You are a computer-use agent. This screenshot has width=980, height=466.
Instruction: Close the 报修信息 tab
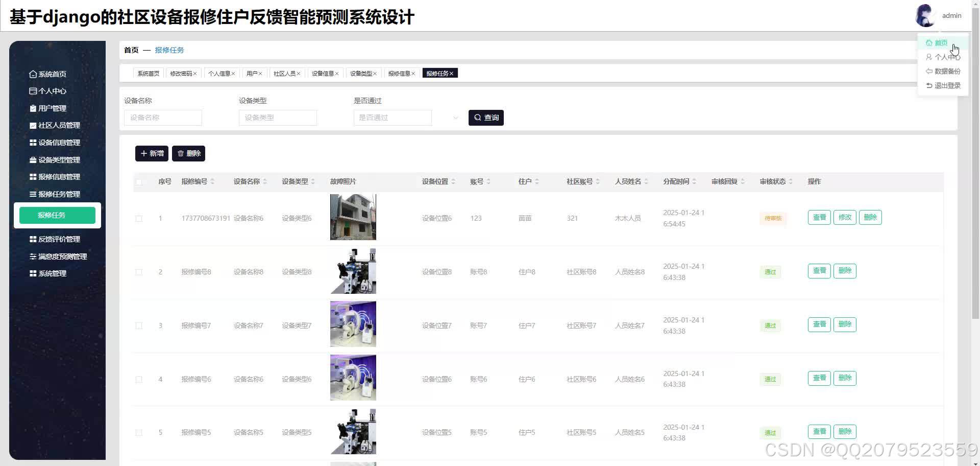pyautogui.click(x=413, y=73)
